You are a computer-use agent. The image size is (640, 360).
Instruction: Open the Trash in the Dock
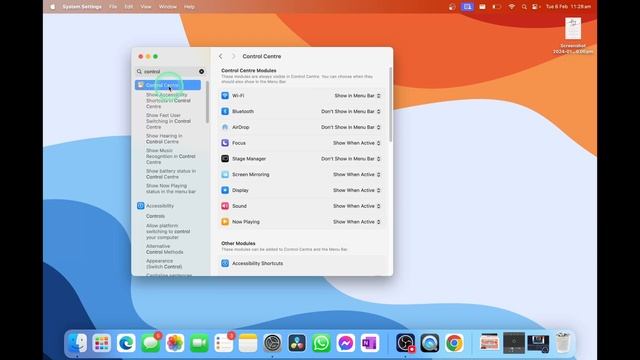pyautogui.click(x=563, y=343)
